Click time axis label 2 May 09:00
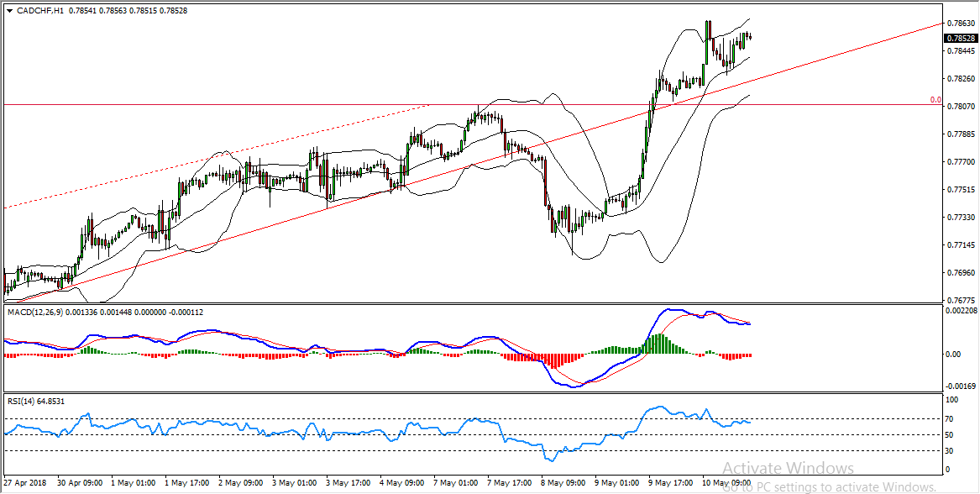The height and width of the screenshot is (494, 980). [x=243, y=483]
